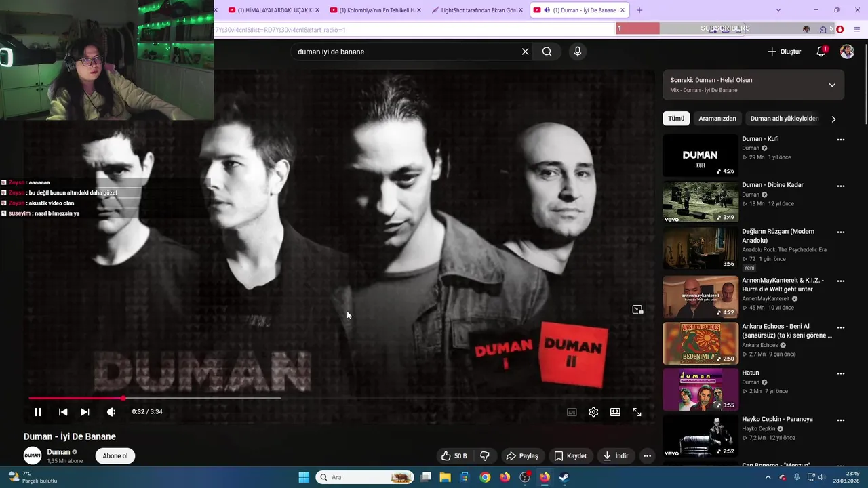Save the video with Kaydet
The image size is (868, 488).
570,456
